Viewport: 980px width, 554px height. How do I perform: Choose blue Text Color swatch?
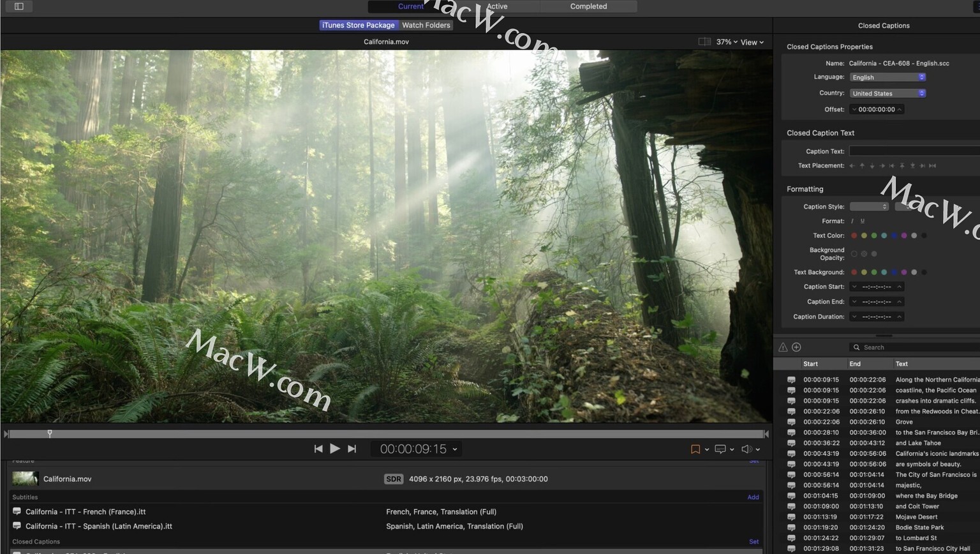click(x=894, y=236)
